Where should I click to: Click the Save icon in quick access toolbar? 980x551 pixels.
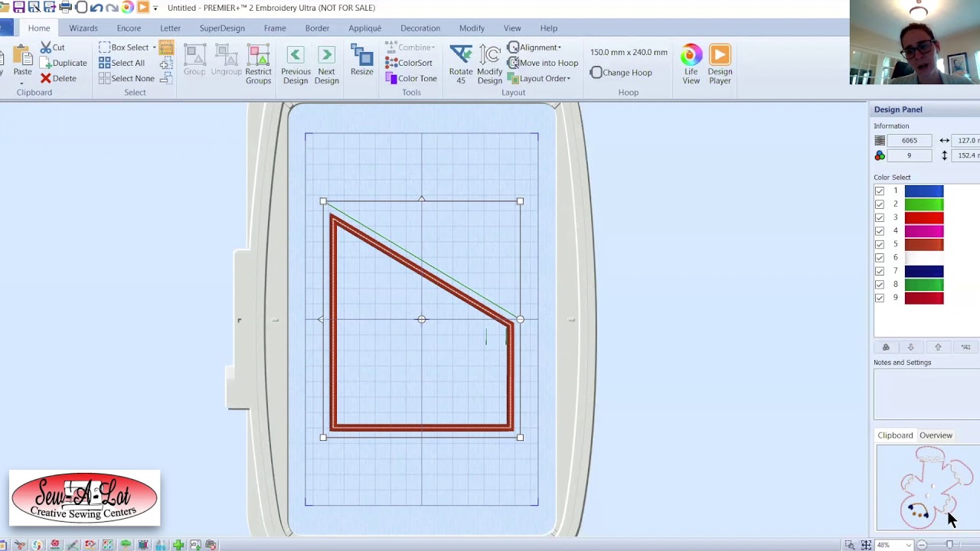tap(18, 8)
